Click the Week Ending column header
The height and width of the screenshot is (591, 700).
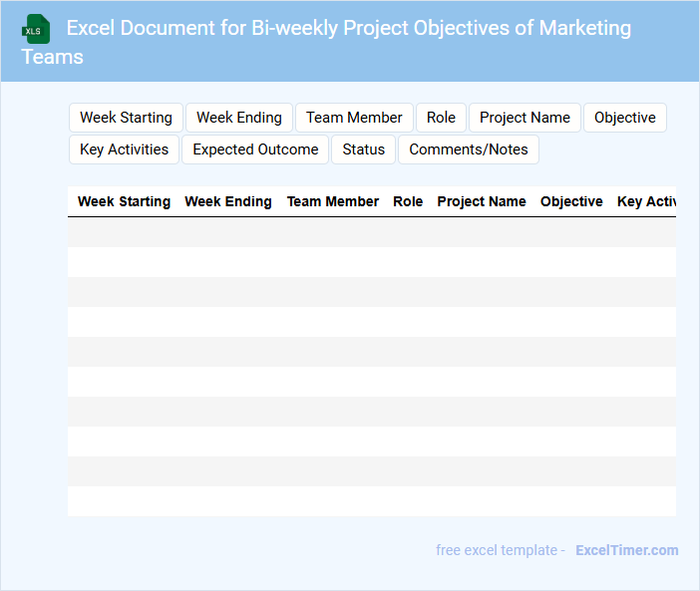coord(228,201)
